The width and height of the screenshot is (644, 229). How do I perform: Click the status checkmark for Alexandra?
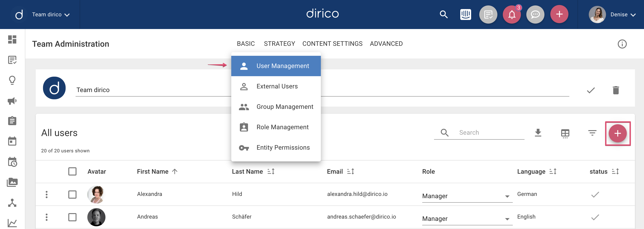tap(595, 195)
